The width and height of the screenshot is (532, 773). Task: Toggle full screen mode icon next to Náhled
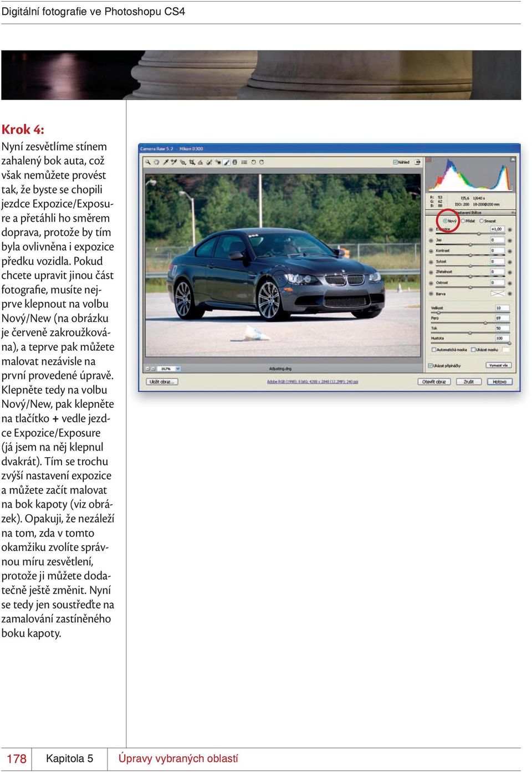(417, 162)
